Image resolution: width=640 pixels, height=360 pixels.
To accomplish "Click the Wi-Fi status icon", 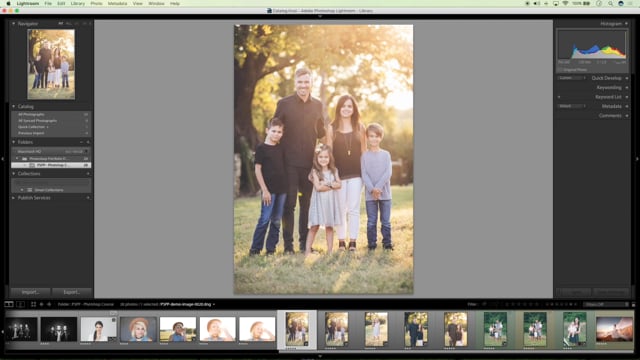I will coord(565,3).
